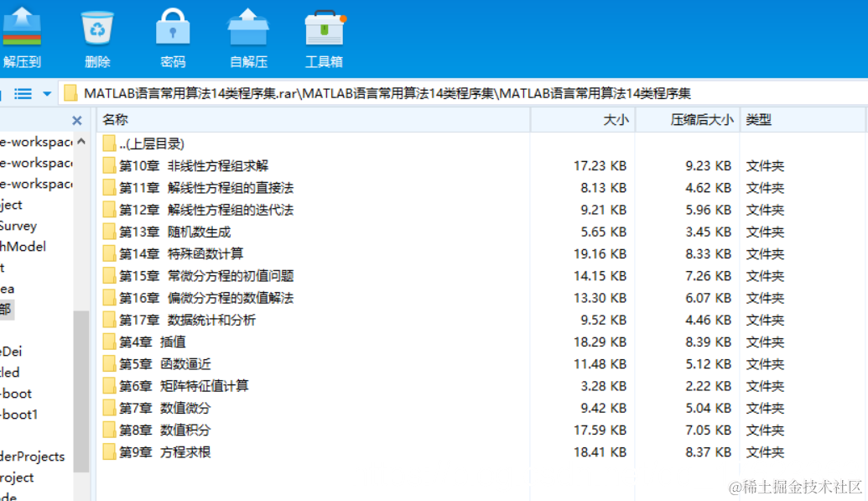Select the 第6章 矩阵特征值计算 name text
This screenshot has height=501, width=868.
184,386
